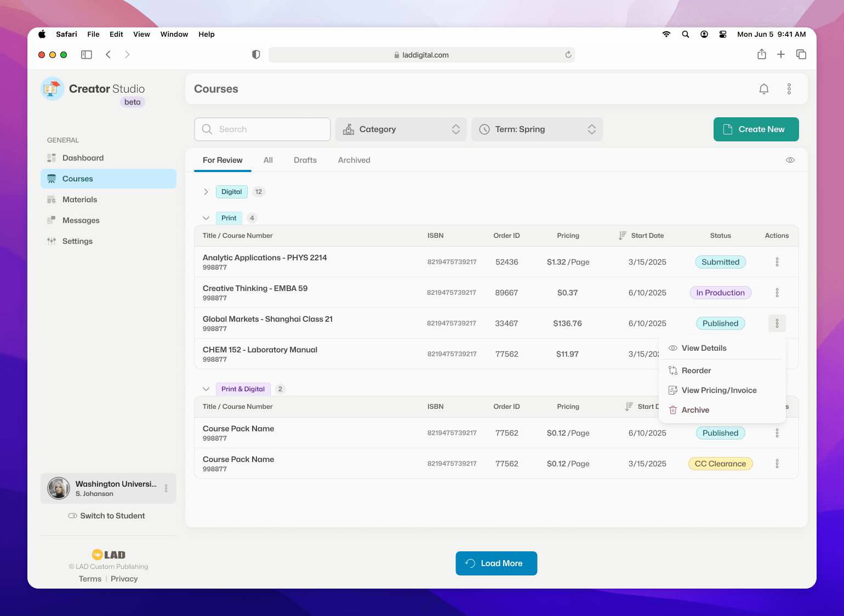Viewport: 844px width, 616px height.
Task: Open Dashboard in sidebar
Action: 109,158
